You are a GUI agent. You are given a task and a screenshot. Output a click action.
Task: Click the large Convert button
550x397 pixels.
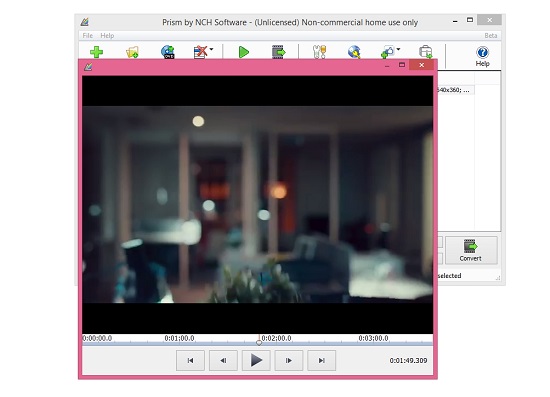(471, 250)
